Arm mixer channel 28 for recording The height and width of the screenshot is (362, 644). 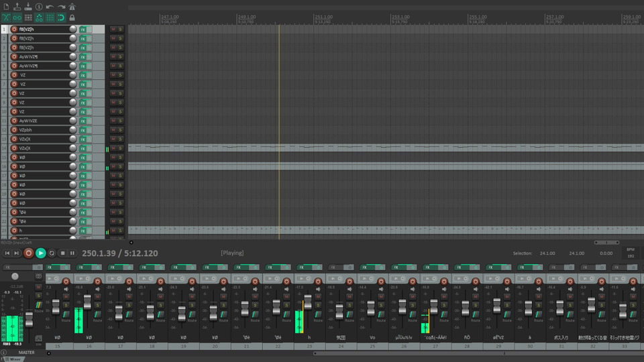pos(476,281)
